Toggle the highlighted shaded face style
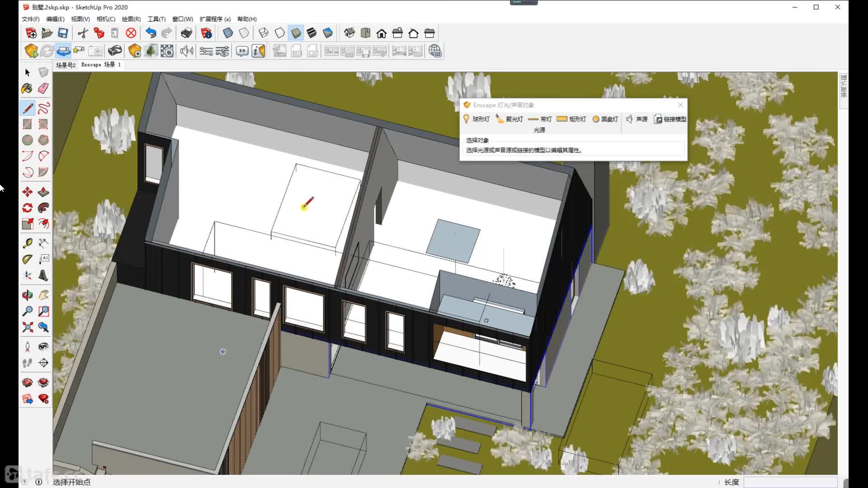Viewport: 868px width, 488px height. tap(296, 33)
